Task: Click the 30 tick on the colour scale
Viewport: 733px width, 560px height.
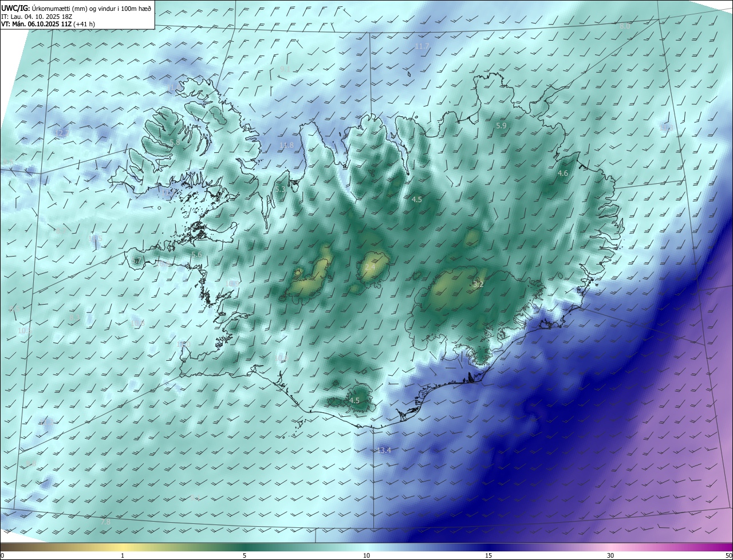Action: 610,555
